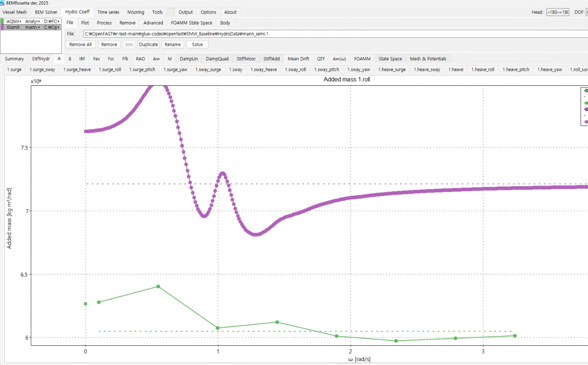Screen dimensions: 588x365
Task: Select the 1.heave DOF tab
Action: pos(456,69)
